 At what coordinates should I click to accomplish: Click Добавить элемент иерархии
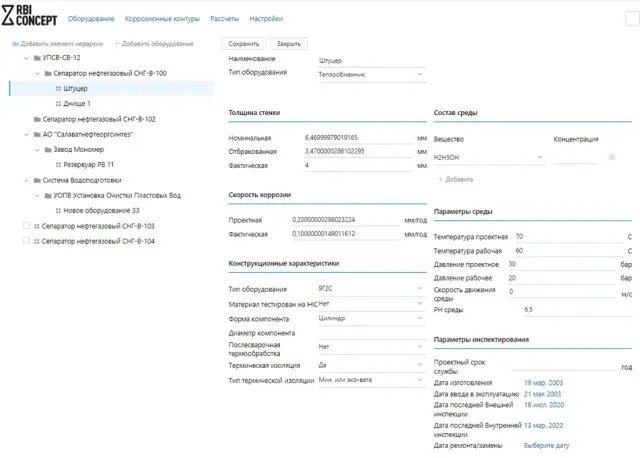[x=58, y=44]
